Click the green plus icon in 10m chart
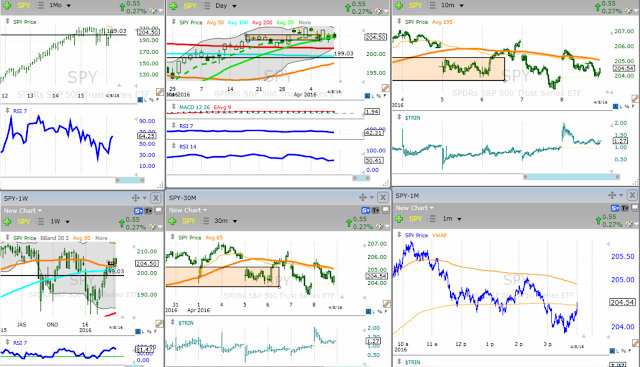 pyautogui.click(x=399, y=5)
